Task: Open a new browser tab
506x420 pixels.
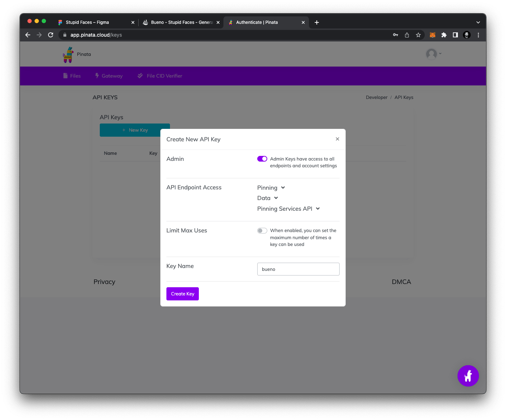Action: pos(317,22)
